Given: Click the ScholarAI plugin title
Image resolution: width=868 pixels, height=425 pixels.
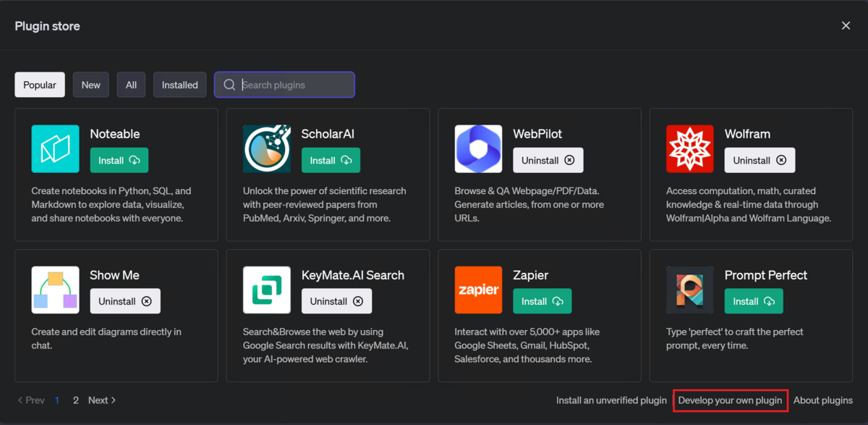Looking at the screenshot, I should [x=328, y=134].
